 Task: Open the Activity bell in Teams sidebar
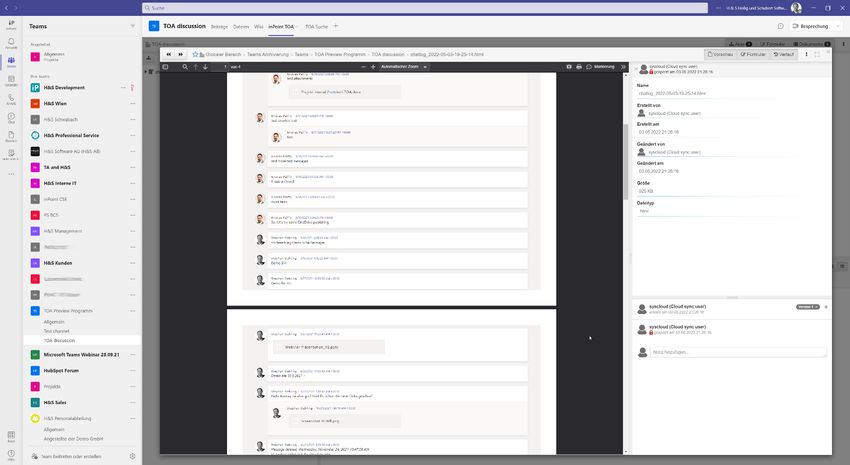coord(11,43)
